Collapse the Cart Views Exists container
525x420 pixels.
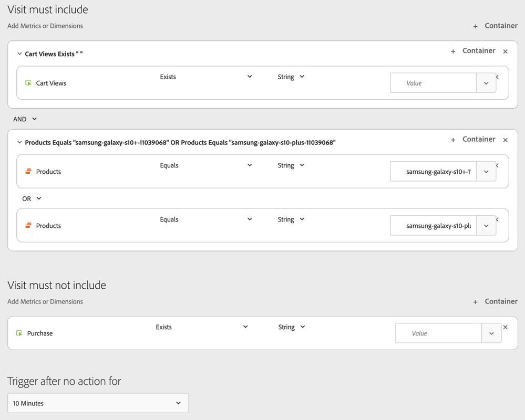coord(19,54)
